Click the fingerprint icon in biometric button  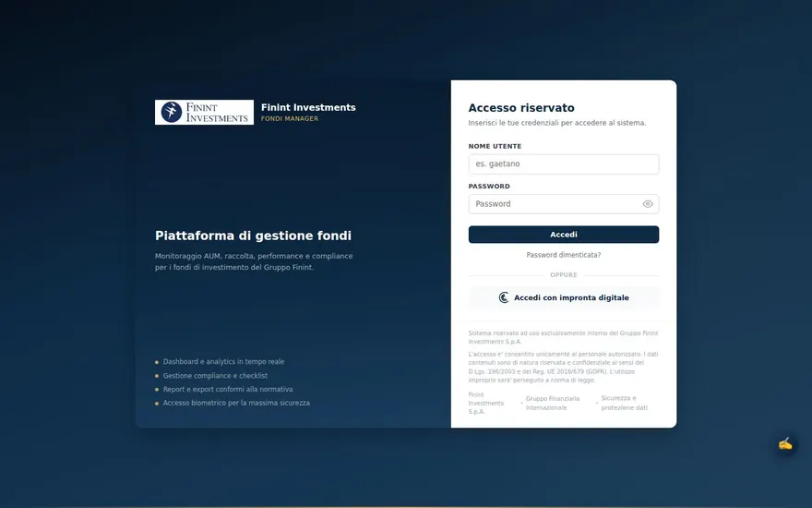point(504,297)
